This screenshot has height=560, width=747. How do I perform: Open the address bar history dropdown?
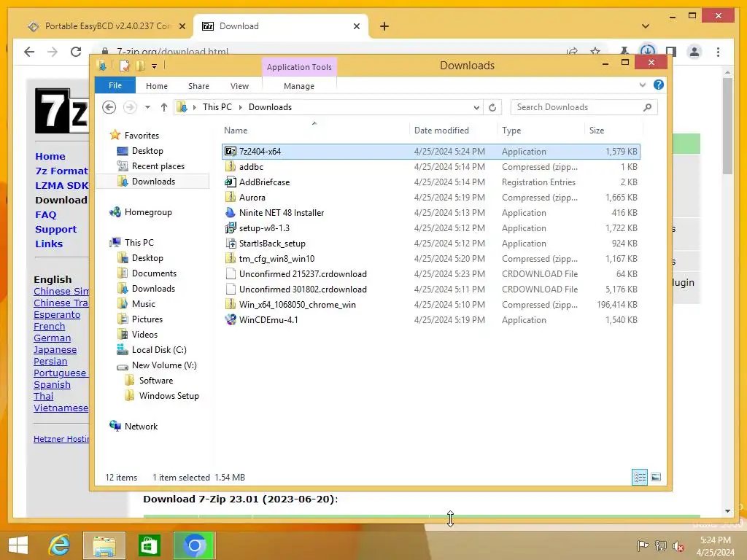pos(476,108)
